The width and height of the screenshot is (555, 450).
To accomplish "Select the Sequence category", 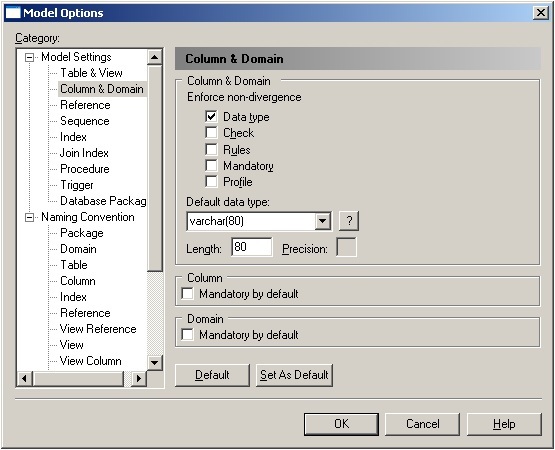I will pos(85,121).
